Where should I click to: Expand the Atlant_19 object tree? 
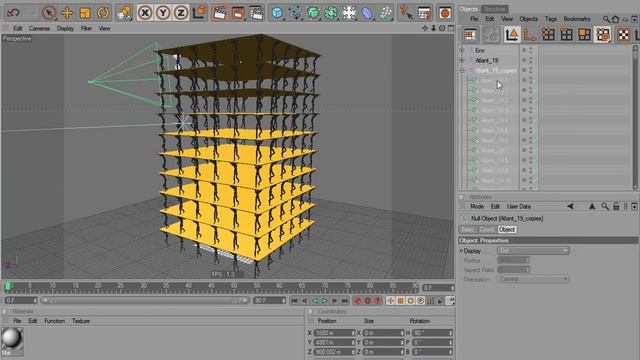click(462, 60)
